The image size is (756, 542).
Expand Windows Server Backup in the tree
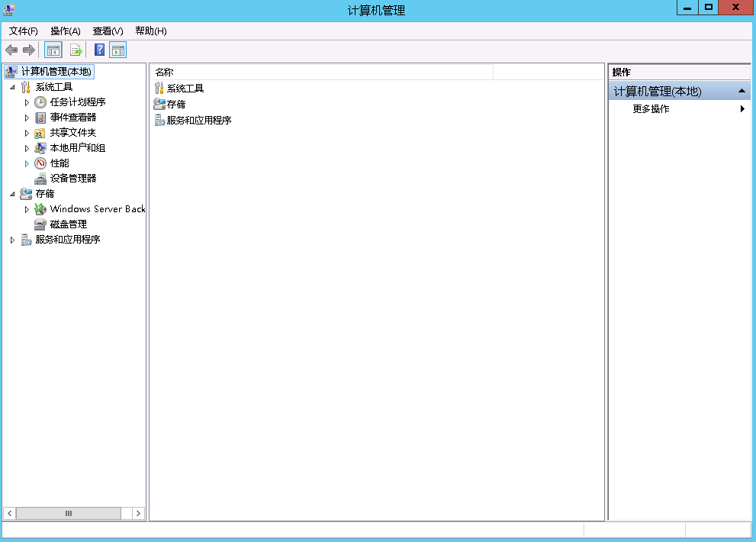tap(27, 208)
